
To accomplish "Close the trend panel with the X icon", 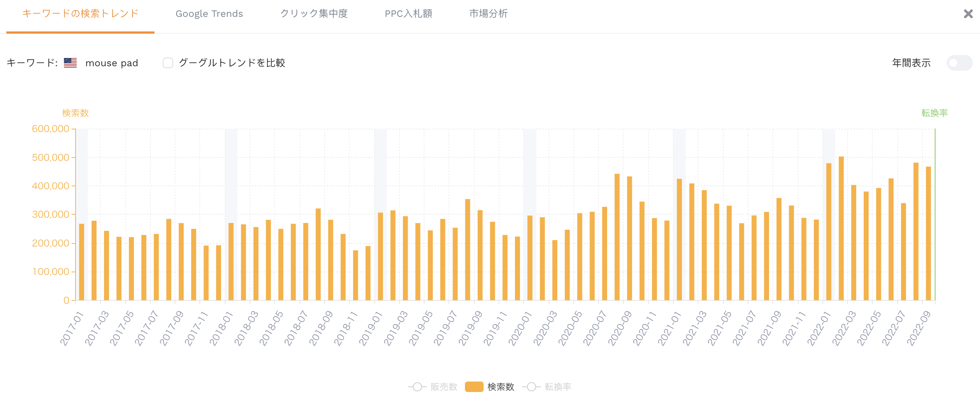I will tap(968, 14).
